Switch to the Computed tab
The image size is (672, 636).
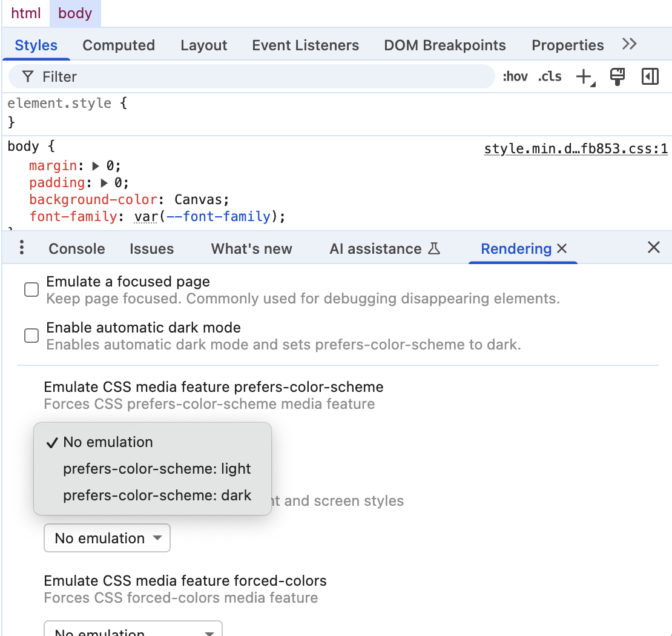click(x=119, y=45)
